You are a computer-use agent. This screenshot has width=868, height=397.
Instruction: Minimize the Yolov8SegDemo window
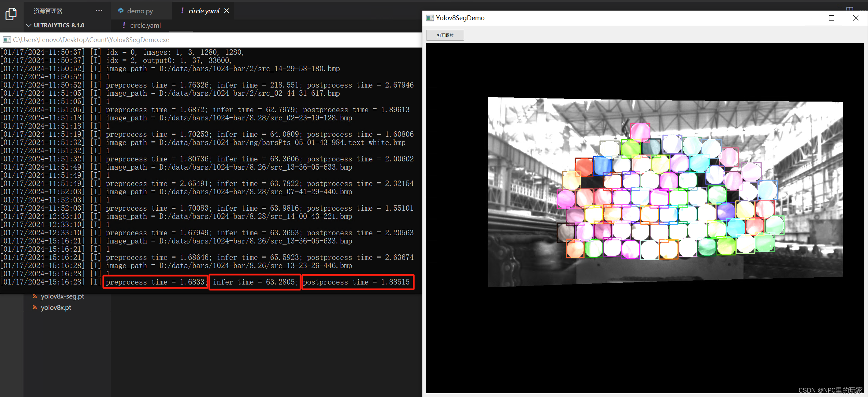[x=808, y=18]
